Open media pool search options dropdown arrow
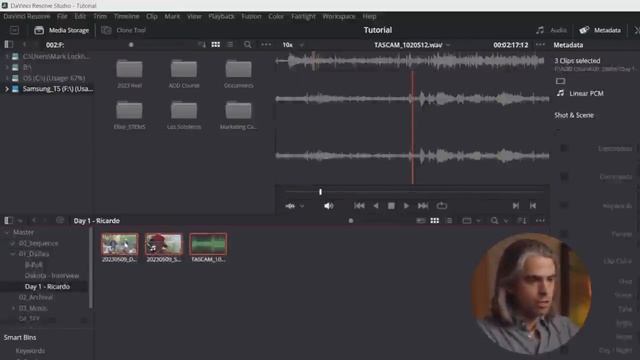 506,221
